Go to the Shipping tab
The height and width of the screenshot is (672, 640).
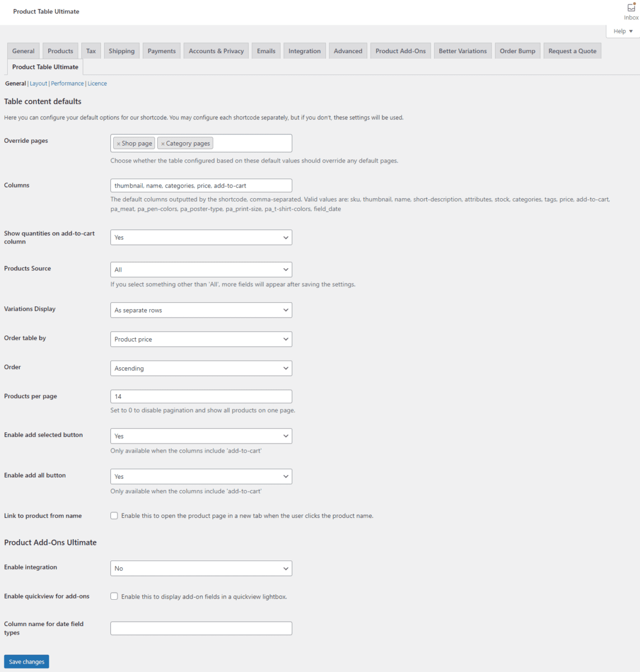coord(122,51)
